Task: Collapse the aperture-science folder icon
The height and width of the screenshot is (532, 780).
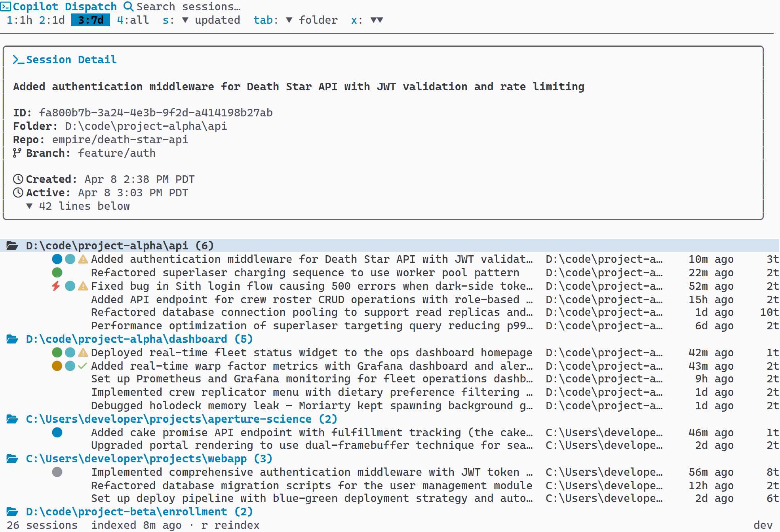Action: click(12, 419)
